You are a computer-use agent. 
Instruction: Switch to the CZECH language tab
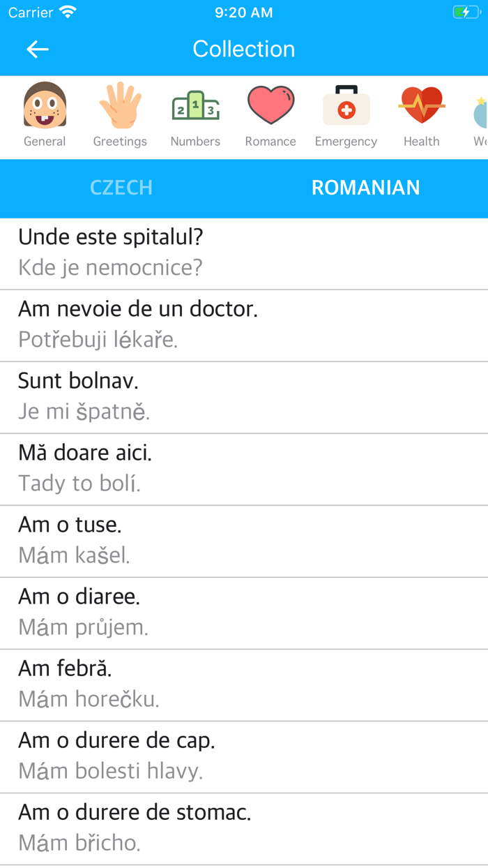[x=121, y=188]
